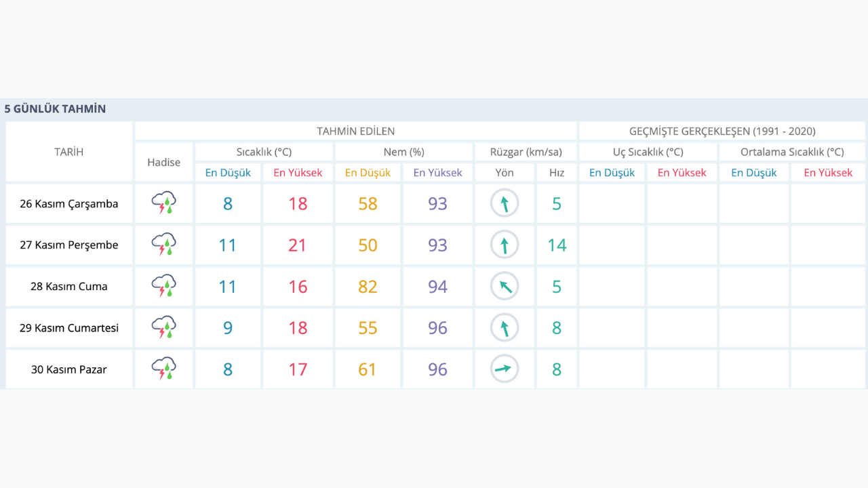Click the thunderstorm icon for 28 Kasım Cuma

click(164, 286)
